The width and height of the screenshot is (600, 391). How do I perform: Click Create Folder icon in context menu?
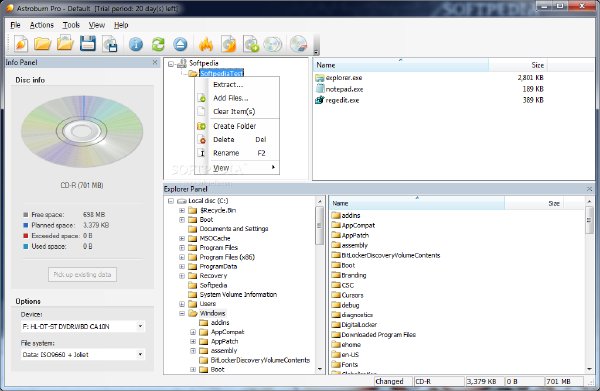pyautogui.click(x=201, y=126)
